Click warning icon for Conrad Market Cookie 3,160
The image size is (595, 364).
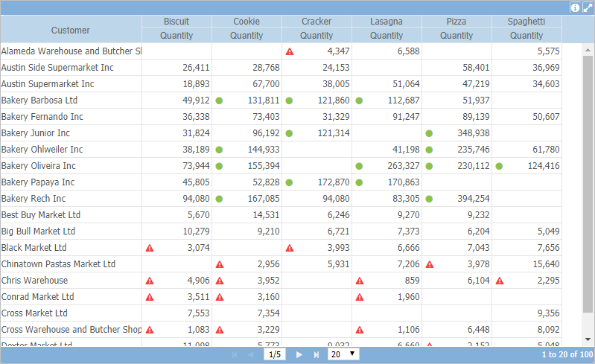coord(220,297)
